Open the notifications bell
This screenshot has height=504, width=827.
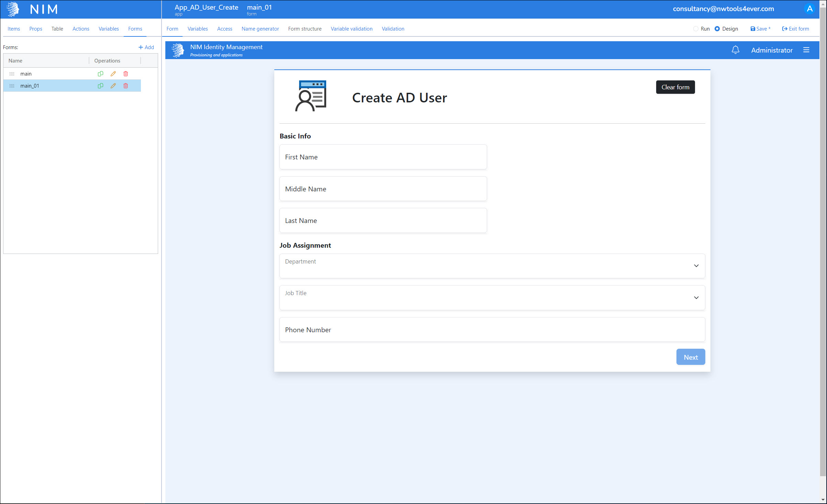coord(735,50)
